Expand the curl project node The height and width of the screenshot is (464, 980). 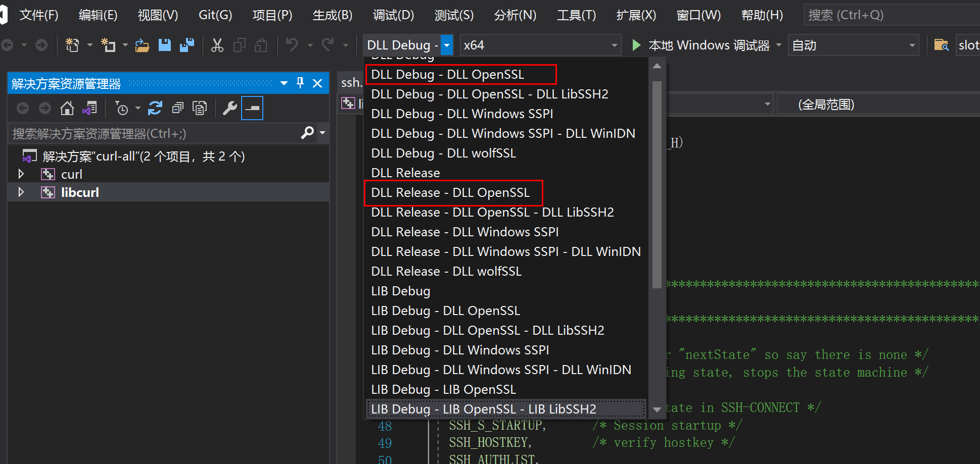(x=21, y=174)
